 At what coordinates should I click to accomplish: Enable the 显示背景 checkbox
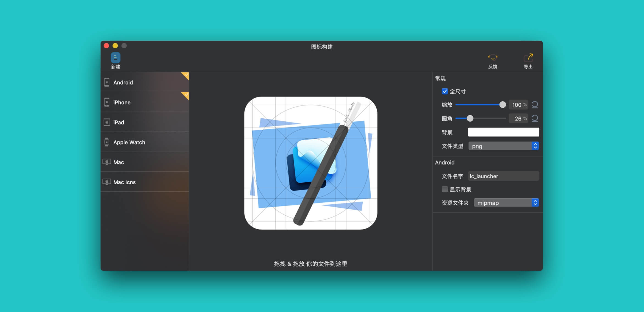click(445, 189)
